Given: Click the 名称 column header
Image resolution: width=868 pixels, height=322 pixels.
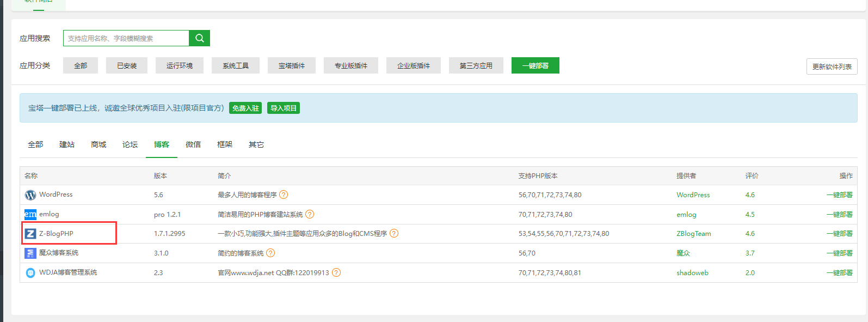Looking at the screenshot, I should (31, 175).
